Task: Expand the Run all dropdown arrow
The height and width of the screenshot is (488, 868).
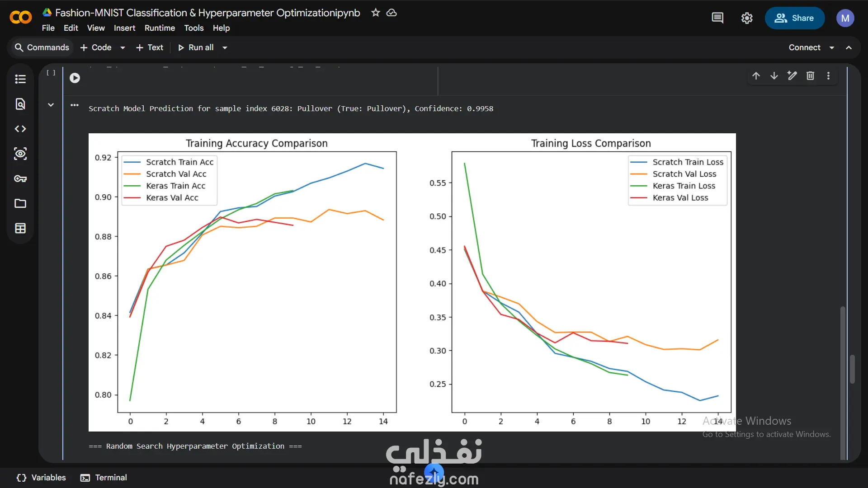Action: click(225, 47)
